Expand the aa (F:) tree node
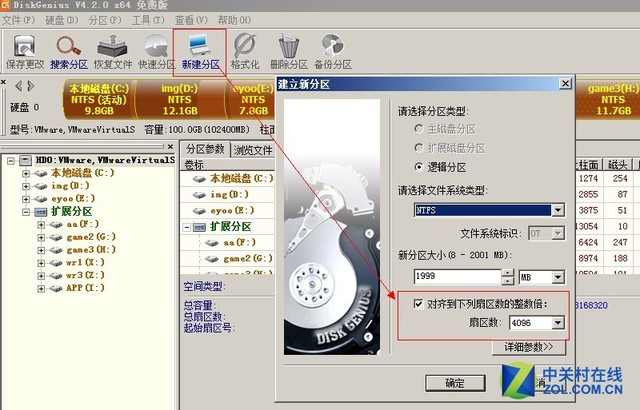 pos(41,225)
